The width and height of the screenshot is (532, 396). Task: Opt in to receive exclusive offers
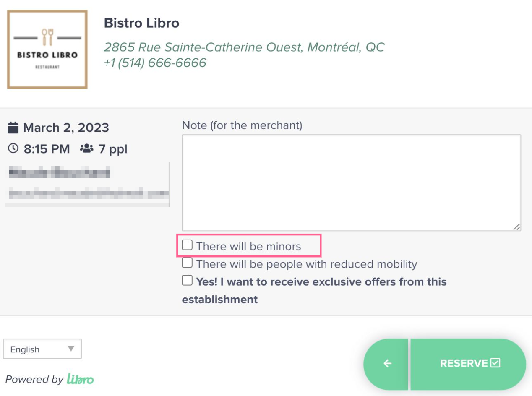click(x=187, y=281)
